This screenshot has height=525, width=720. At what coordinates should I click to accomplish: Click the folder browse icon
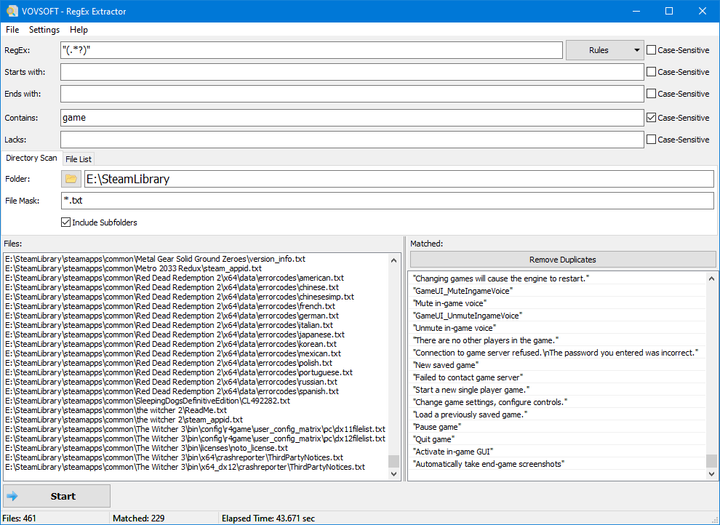point(71,179)
